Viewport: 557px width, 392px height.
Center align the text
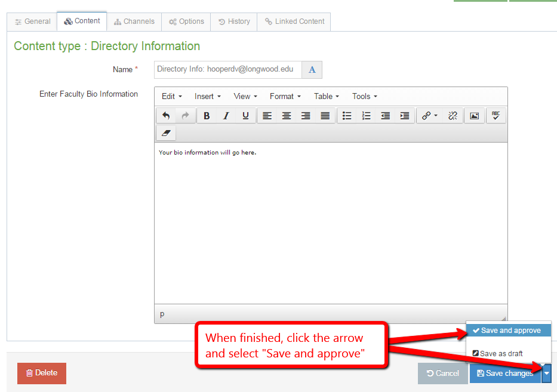(x=287, y=116)
